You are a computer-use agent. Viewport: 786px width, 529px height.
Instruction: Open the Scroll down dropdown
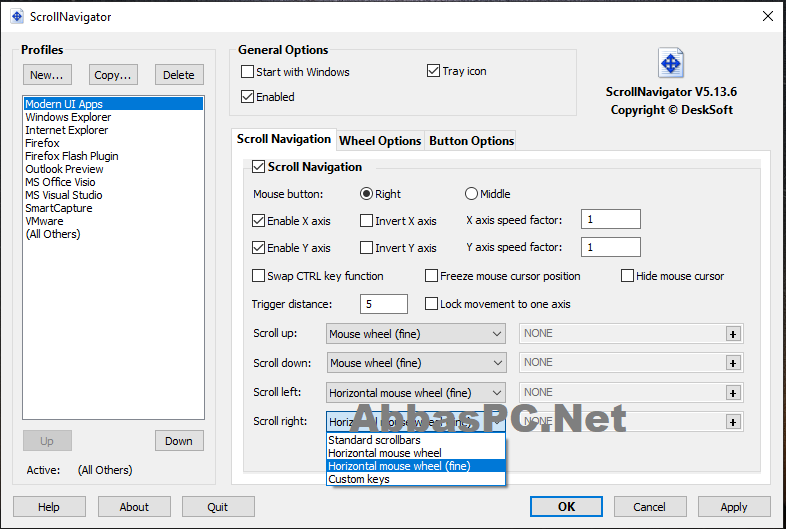(x=417, y=363)
